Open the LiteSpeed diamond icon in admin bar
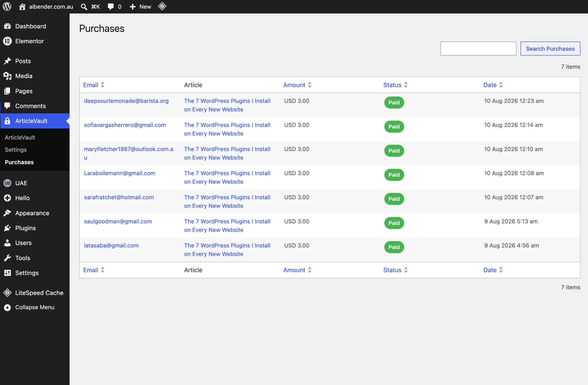 (x=162, y=6)
